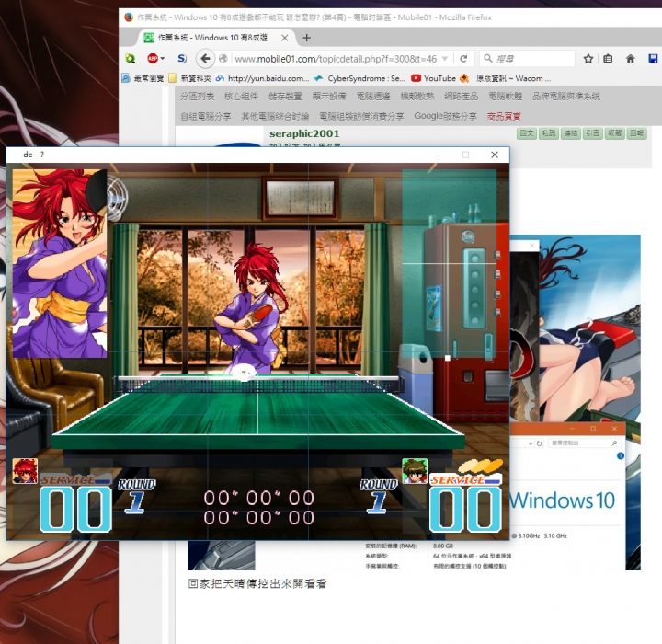Screen dimensions: 662x644
Task: Close the table tennis game window
Action: [495, 155]
